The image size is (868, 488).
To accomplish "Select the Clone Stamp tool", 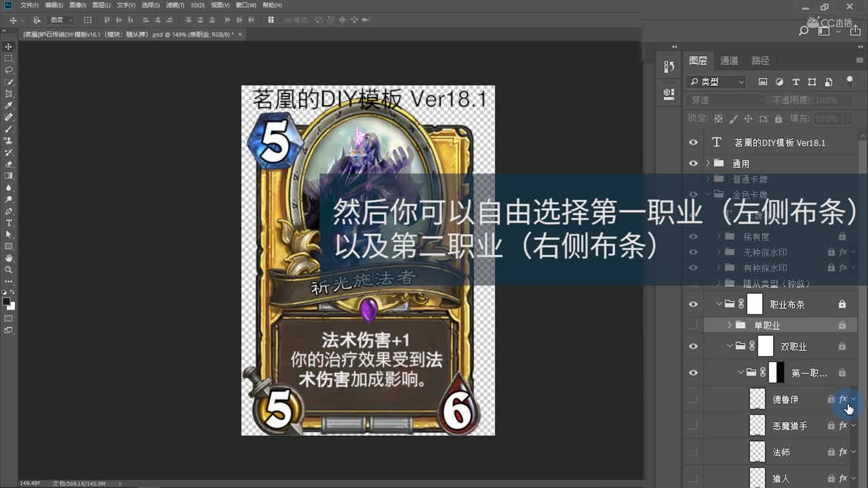I will point(9,141).
